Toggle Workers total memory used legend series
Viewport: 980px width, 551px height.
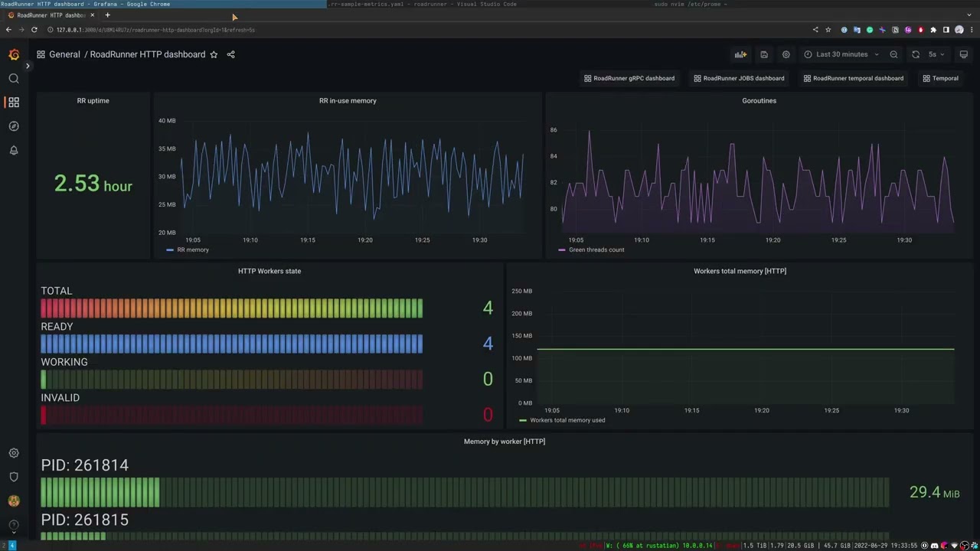pos(567,420)
